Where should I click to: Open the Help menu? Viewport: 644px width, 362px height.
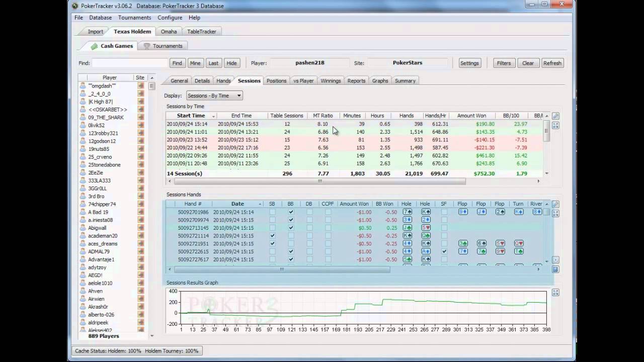[194, 18]
